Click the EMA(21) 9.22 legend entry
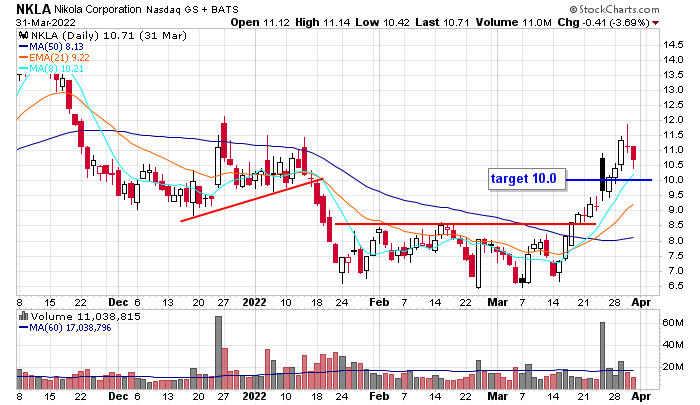Viewport: 700px width, 405px height. [54, 58]
